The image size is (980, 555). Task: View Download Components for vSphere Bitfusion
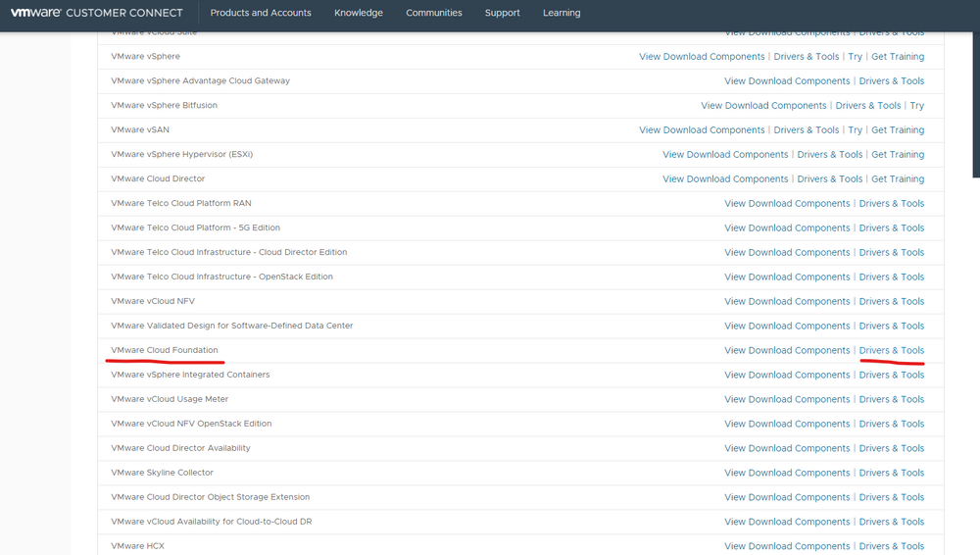coord(763,105)
